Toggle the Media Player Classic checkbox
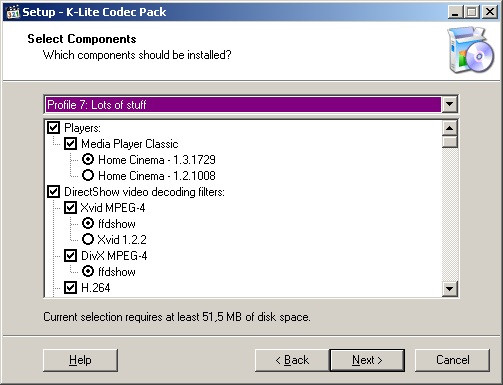 (70, 144)
